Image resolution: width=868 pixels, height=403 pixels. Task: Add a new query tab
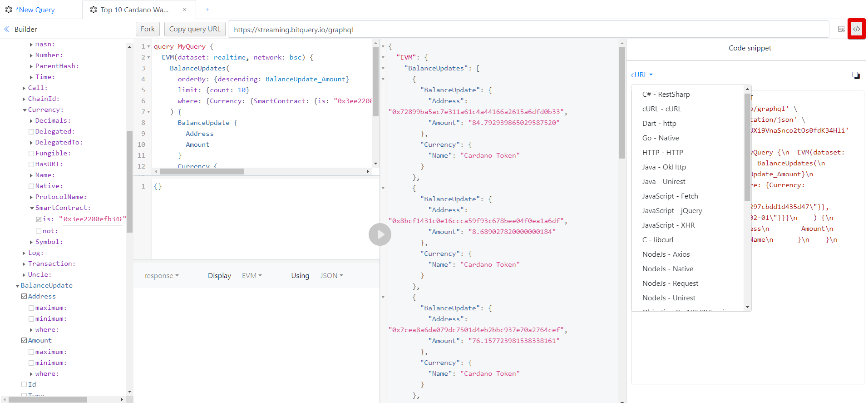coord(207,10)
